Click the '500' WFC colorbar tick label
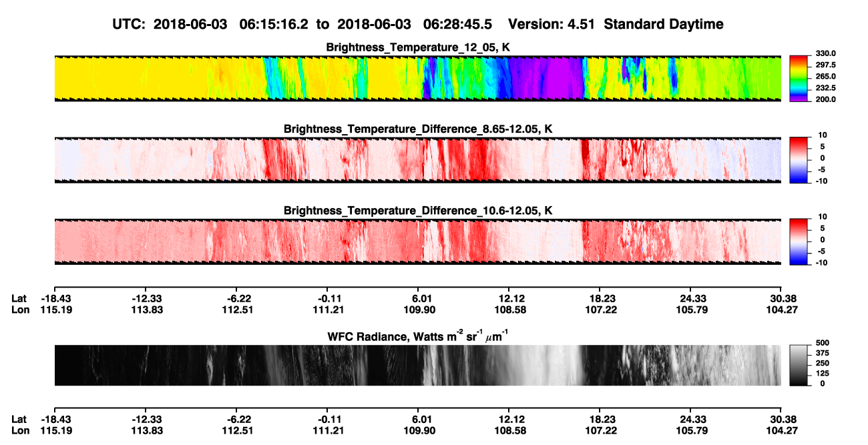The image size is (868, 445). coord(821,343)
